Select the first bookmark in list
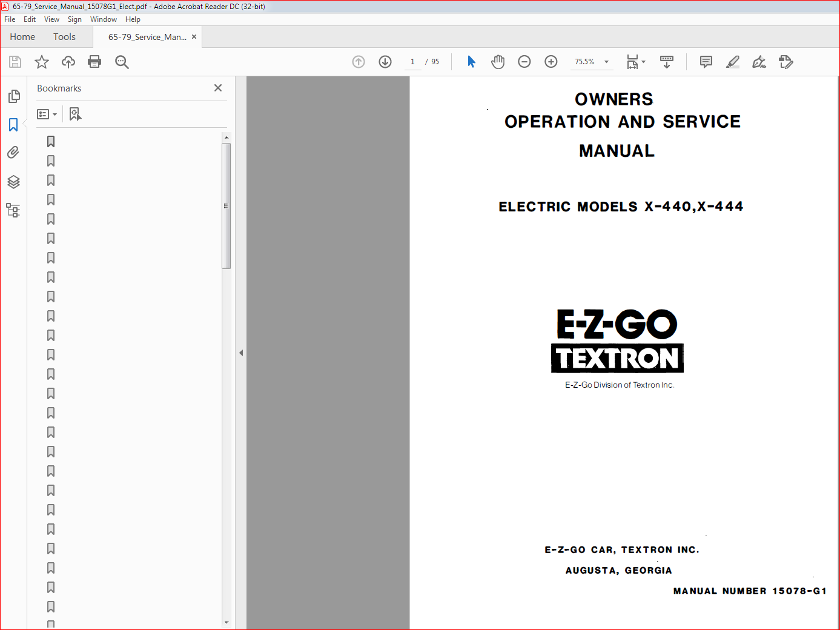840x630 pixels. (x=51, y=141)
